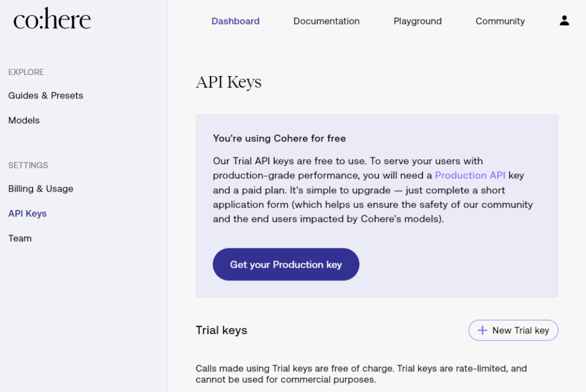Viewport: 586px width, 392px height.
Task: Click the SETTINGS section label
Action: coord(28,165)
